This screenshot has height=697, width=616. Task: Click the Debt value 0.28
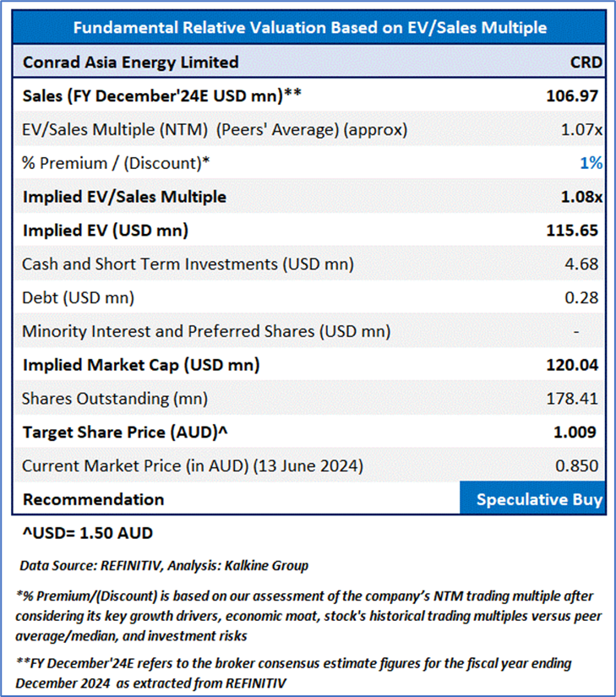(x=583, y=297)
